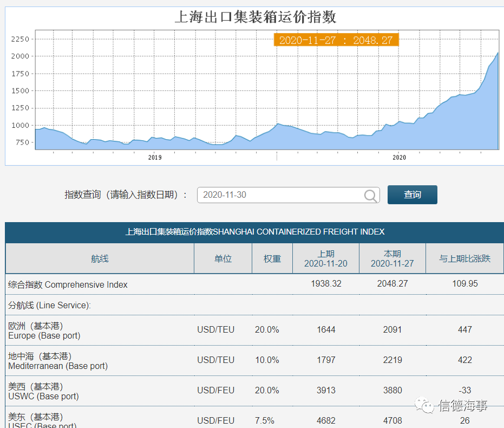Select the USWC (Base port) route label
The image size is (504, 428).
pos(44,391)
